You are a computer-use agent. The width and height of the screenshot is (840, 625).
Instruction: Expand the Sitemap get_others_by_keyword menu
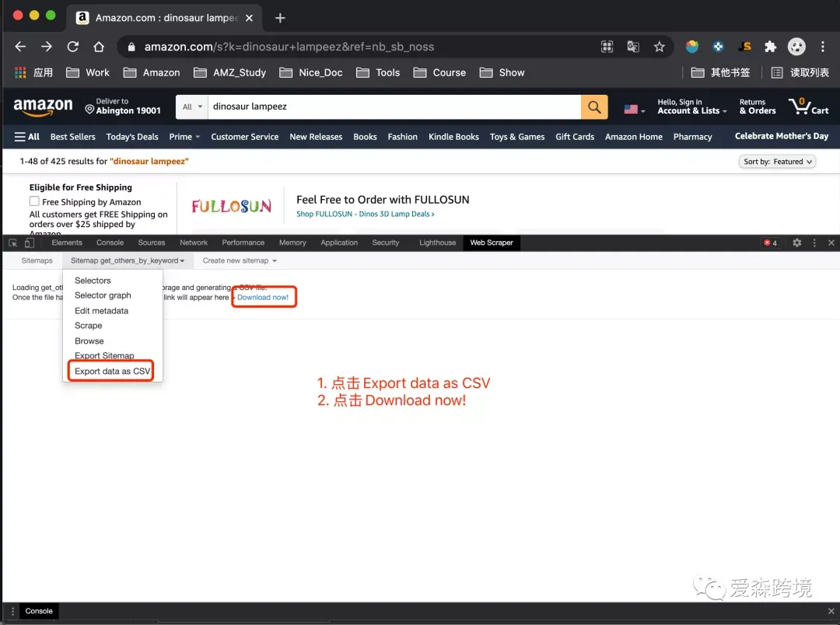click(x=128, y=261)
